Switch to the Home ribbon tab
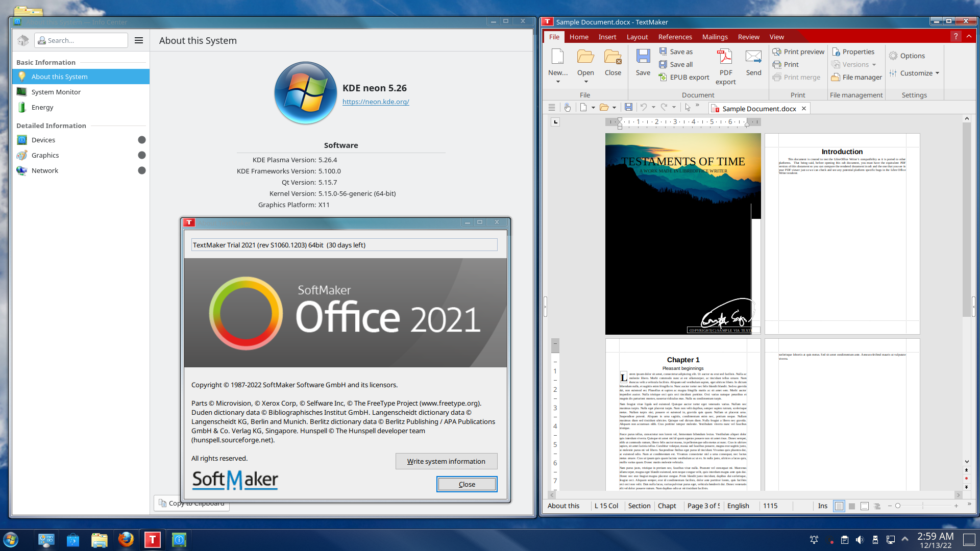 click(x=579, y=37)
